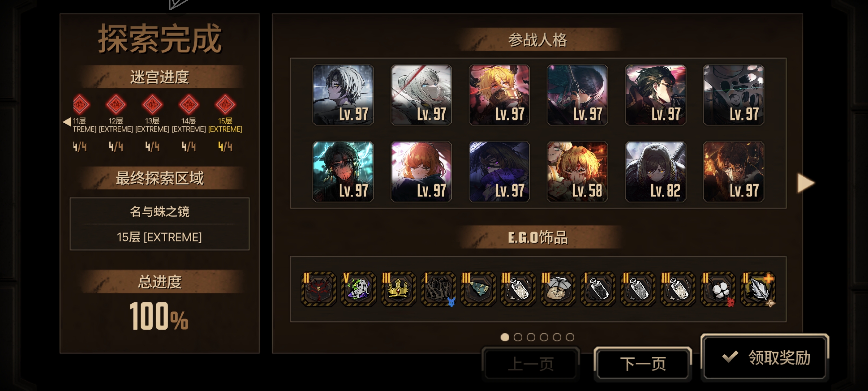The image size is (868, 391).
Task: Select the 15层 EXTREME floor marker
Action: (x=225, y=114)
